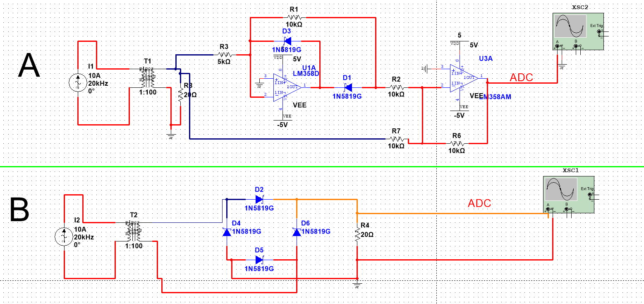Click the 10kΩ value under R6

(457, 151)
